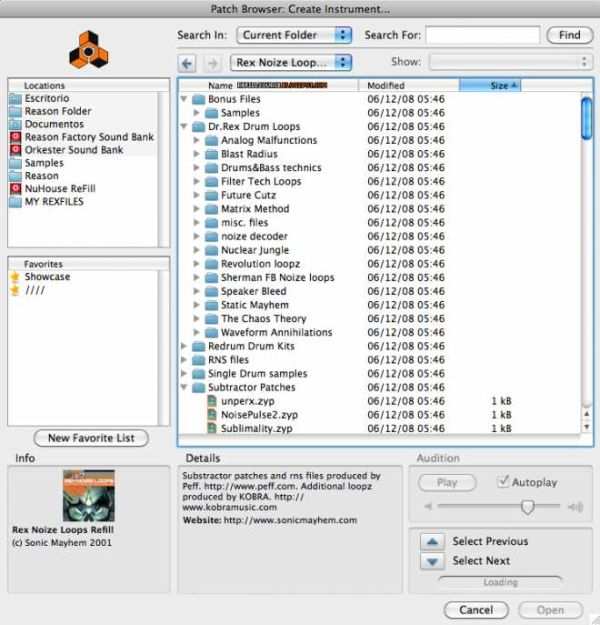Click the file list vertical scrollbar thumb

tap(586, 118)
